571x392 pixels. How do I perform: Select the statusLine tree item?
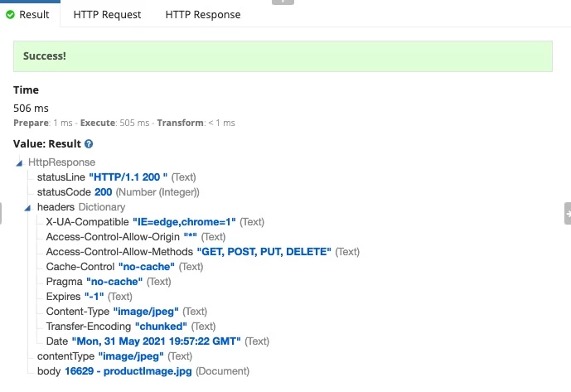(x=117, y=177)
